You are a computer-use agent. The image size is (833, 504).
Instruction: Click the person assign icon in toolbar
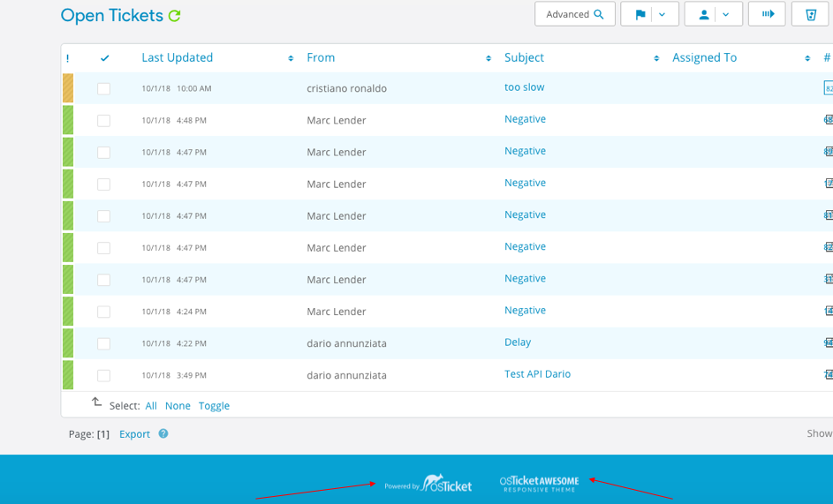click(704, 14)
